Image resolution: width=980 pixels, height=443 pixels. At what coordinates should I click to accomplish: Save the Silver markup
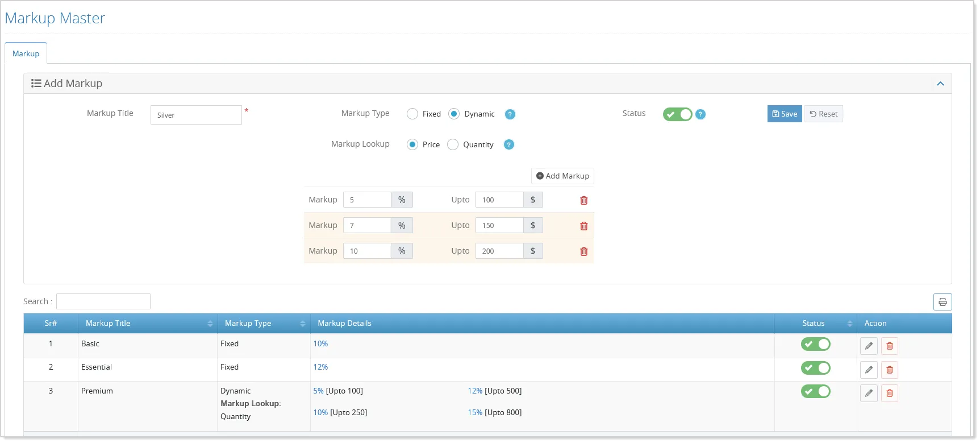coord(785,114)
